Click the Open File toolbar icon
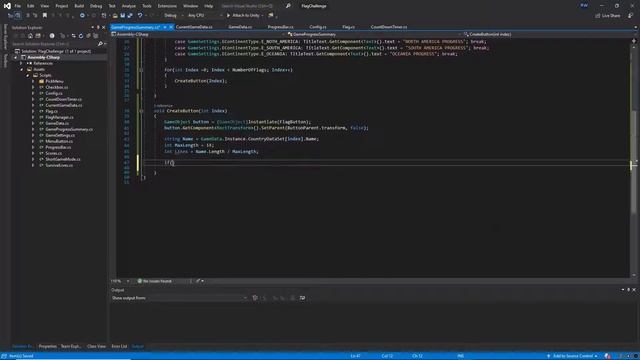Screen dimensions: 640x360 click(x=115, y=16)
